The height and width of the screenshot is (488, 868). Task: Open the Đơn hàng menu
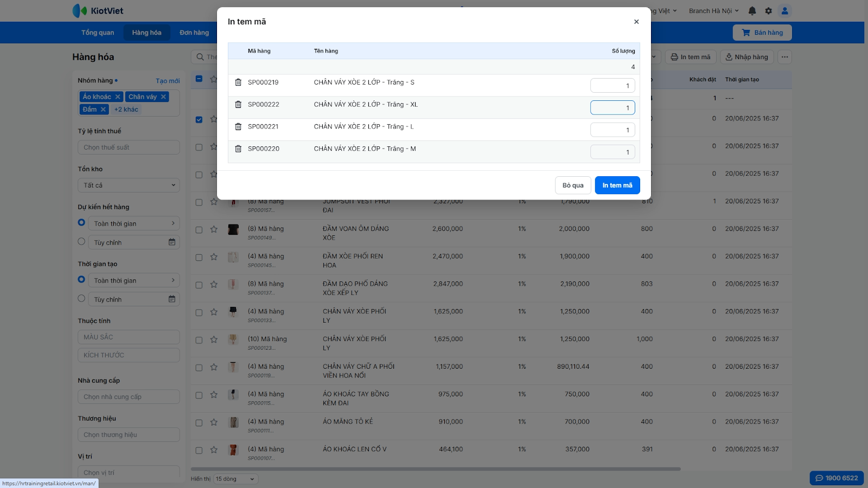click(194, 33)
